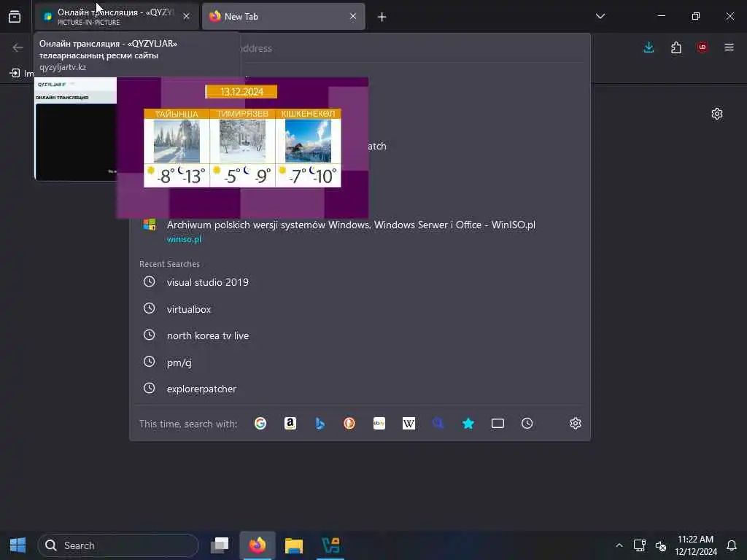Click clock icon beside 'explorerpatcher'
Viewport: 747px width, 560px height.
point(149,388)
